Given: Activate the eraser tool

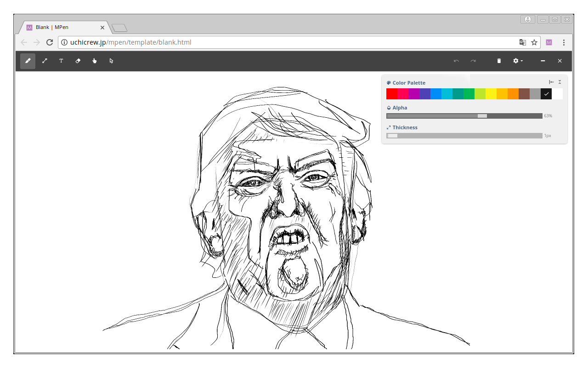Looking at the screenshot, I should (x=78, y=61).
